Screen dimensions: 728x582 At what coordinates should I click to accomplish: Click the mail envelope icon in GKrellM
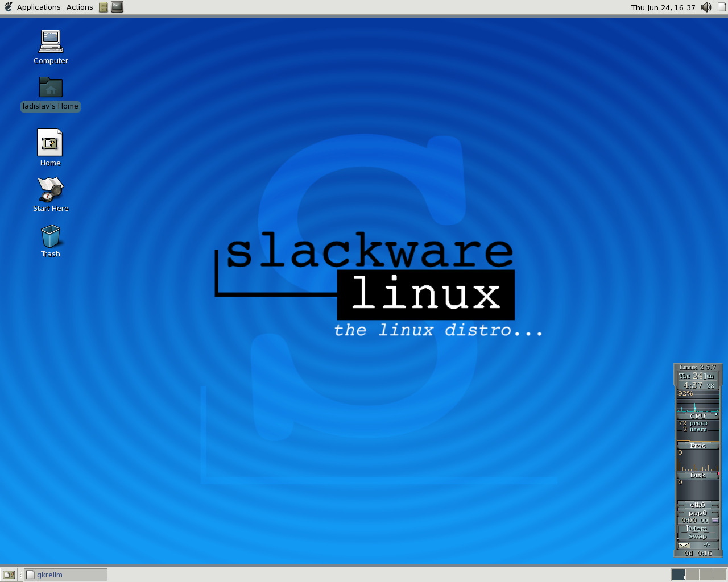684,544
